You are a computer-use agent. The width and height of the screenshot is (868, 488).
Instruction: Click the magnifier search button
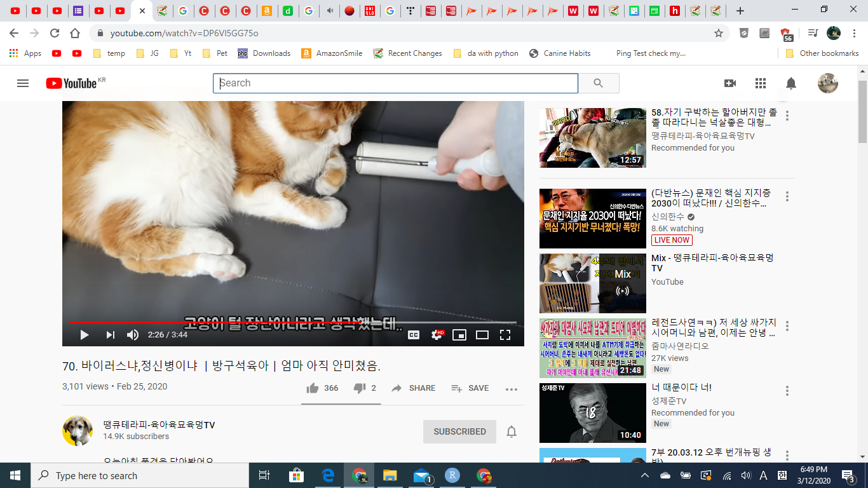coord(598,83)
